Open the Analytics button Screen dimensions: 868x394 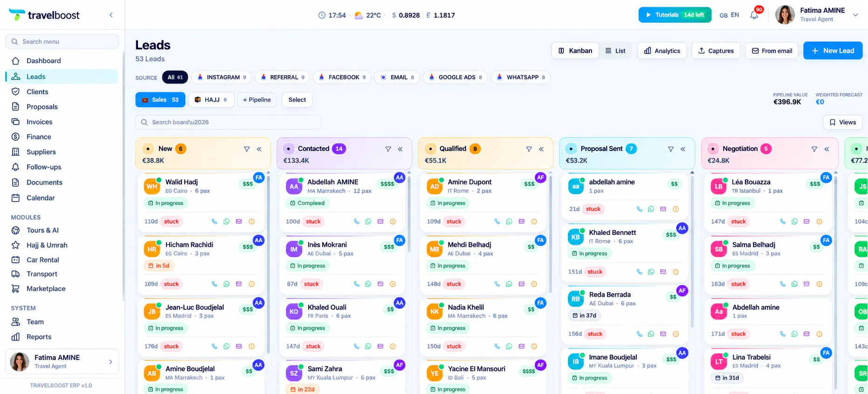662,51
